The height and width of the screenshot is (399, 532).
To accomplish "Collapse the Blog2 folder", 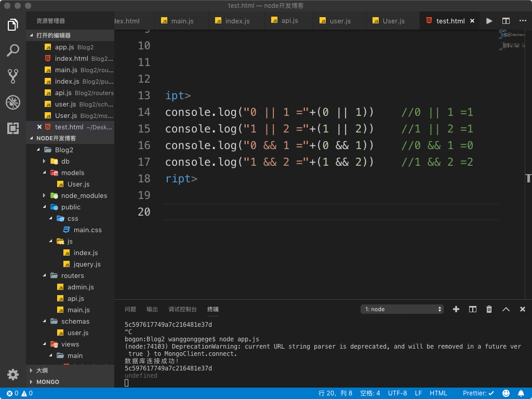I will point(64,150).
